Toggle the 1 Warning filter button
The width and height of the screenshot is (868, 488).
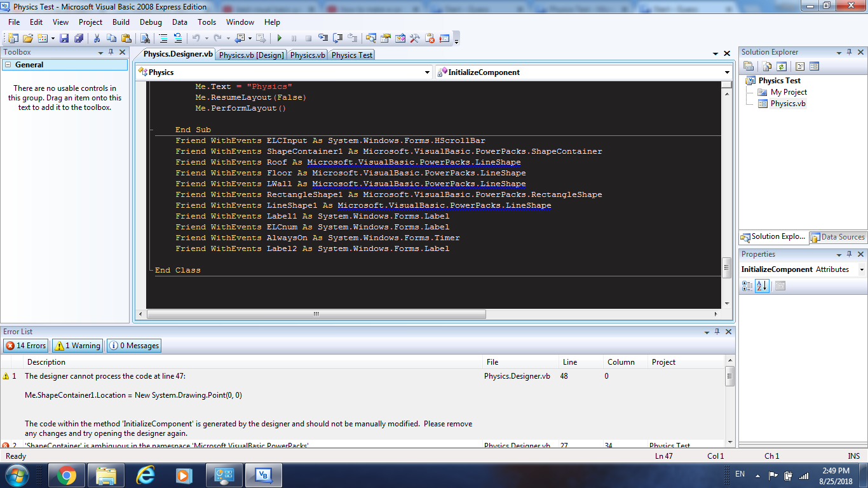pos(78,346)
